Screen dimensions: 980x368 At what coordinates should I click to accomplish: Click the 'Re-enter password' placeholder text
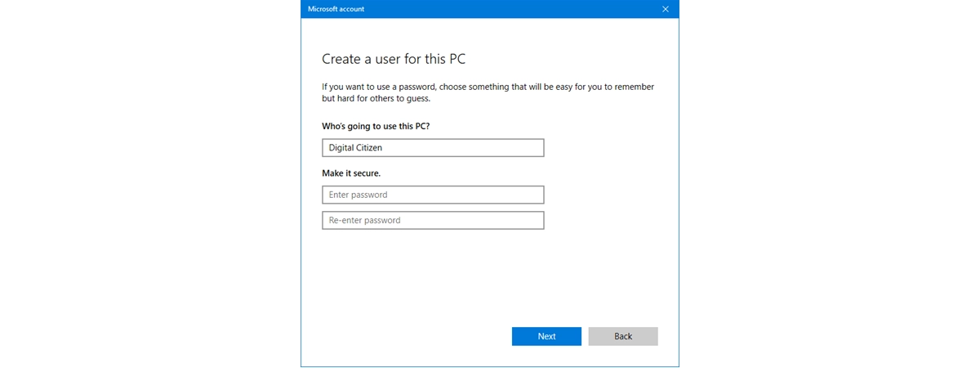coord(364,220)
